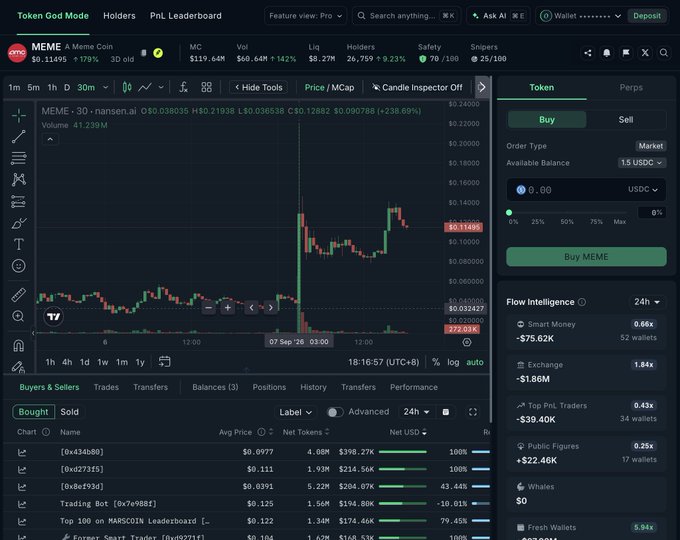Activate the chart zoom-in tool
Viewport: 680px width, 540px height.
pos(18,316)
